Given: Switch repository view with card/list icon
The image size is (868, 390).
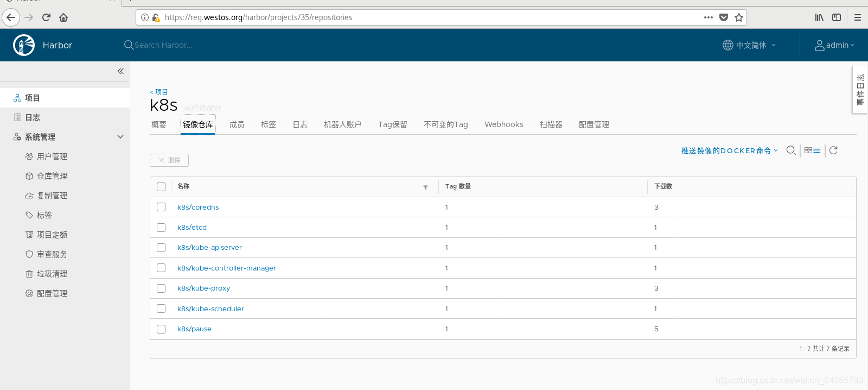Looking at the screenshot, I should click(x=812, y=150).
